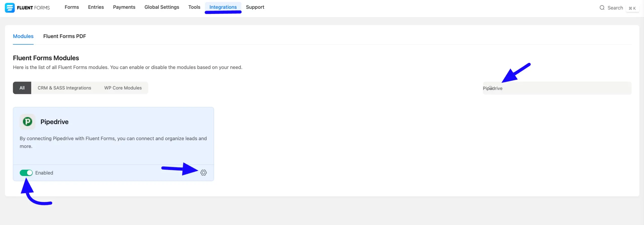Click the Pipedrive module description text

[x=113, y=142]
